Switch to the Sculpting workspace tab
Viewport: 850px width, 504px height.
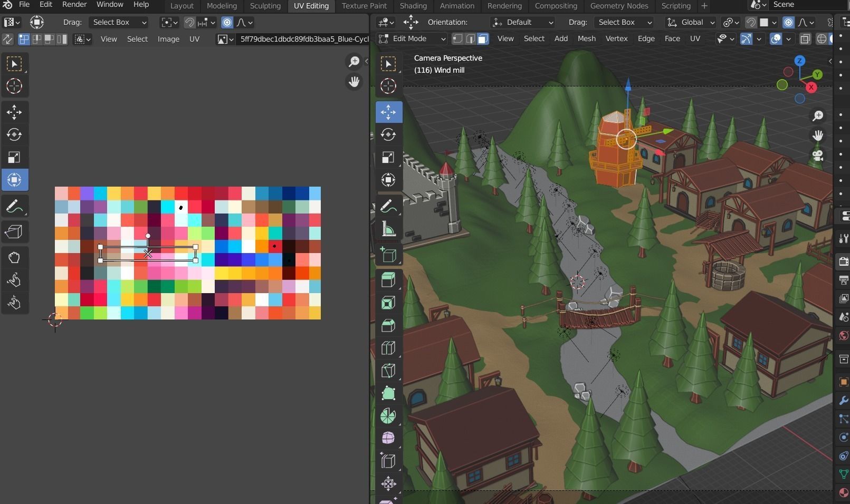265,6
